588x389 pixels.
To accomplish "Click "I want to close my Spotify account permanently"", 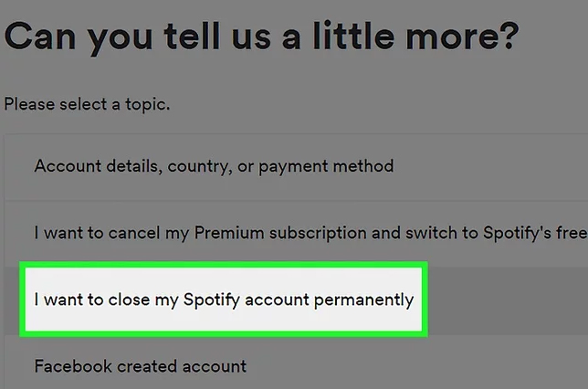I will click(x=224, y=300).
